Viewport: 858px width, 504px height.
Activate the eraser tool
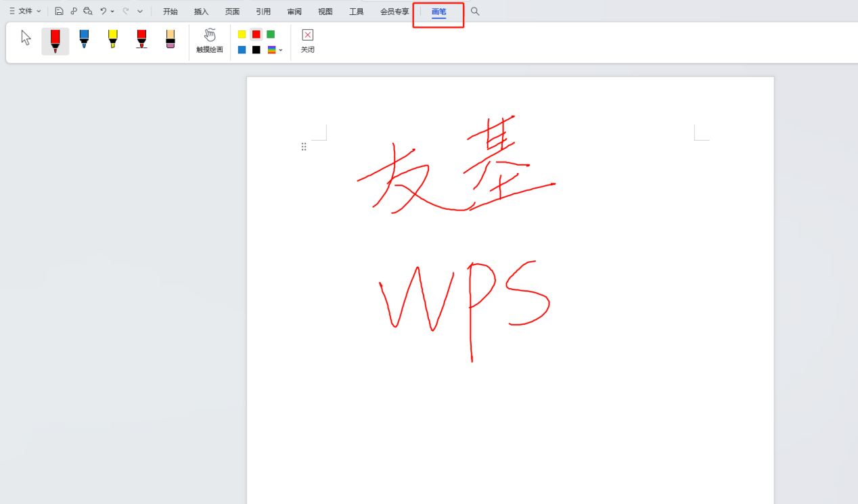[171, 39]
